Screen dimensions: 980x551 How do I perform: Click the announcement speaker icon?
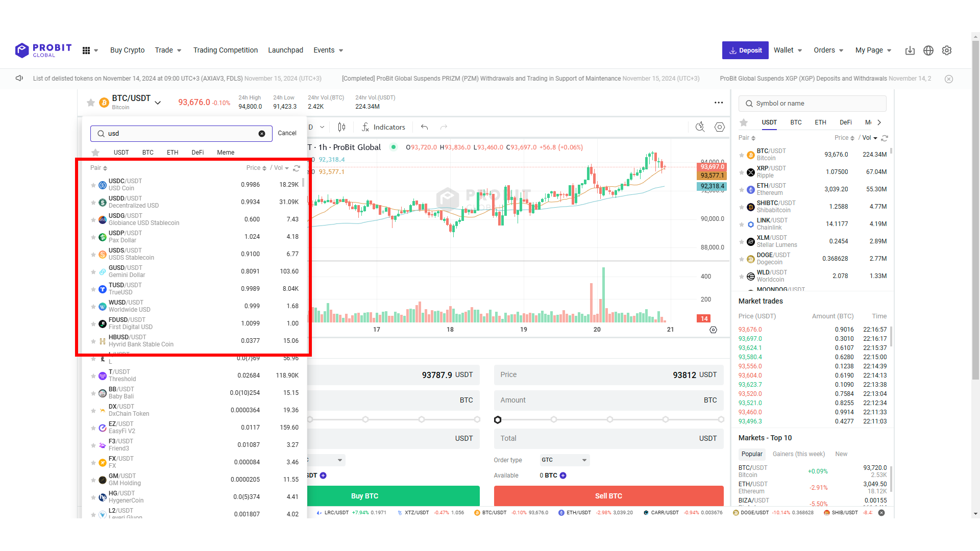click(19, 78)
